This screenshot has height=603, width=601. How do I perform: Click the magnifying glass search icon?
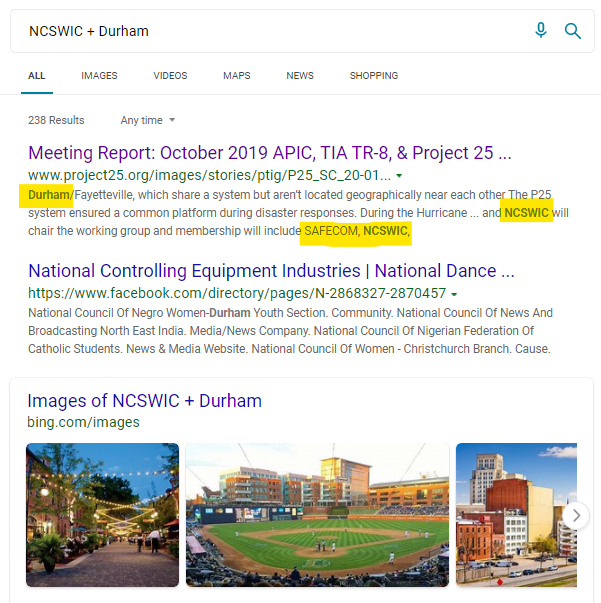point(573,30)
